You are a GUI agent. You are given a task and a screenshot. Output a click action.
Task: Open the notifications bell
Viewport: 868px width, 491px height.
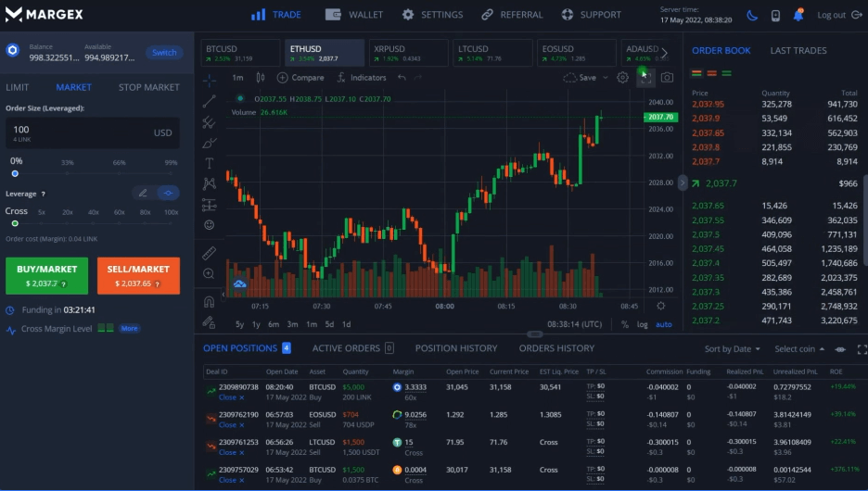pyautogui.click(x=798, y=15)
